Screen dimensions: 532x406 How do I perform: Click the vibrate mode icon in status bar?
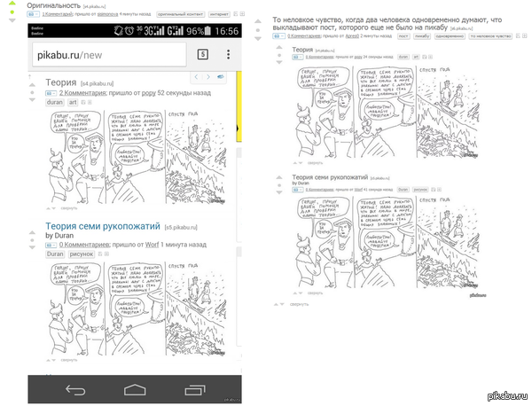[119, 31]
